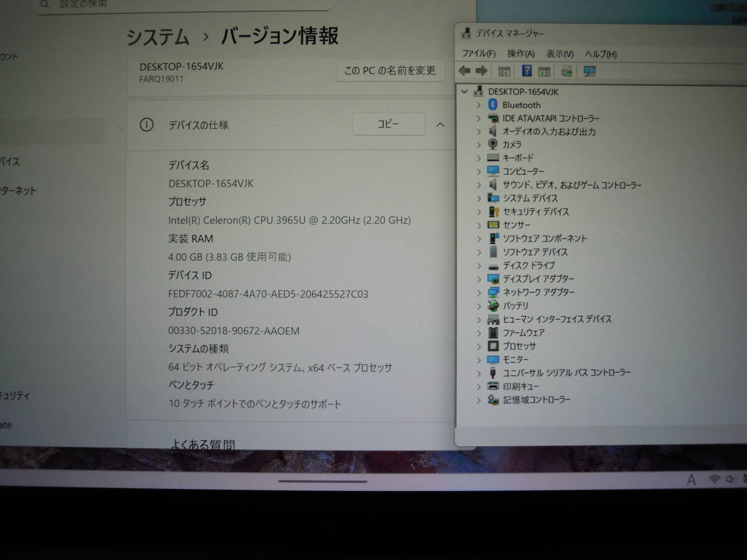
Task: Expand the Bluetooth device category
Action: click(478, 105)
